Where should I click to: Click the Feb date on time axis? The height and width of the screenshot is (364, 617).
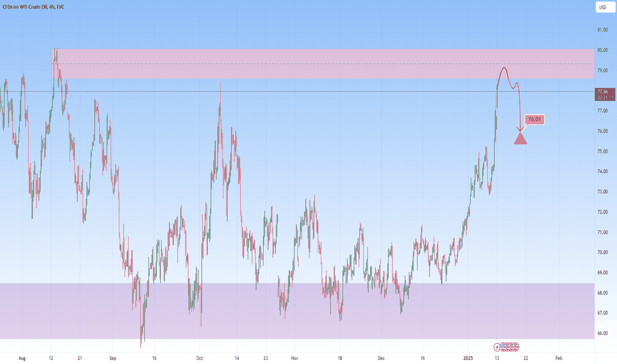coord(559,358)
